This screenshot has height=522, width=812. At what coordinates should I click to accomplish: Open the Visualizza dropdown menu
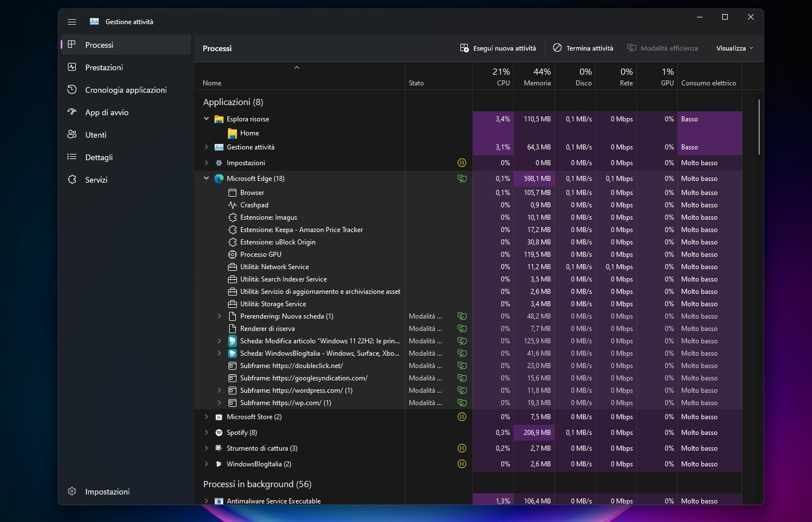(735, 48)
